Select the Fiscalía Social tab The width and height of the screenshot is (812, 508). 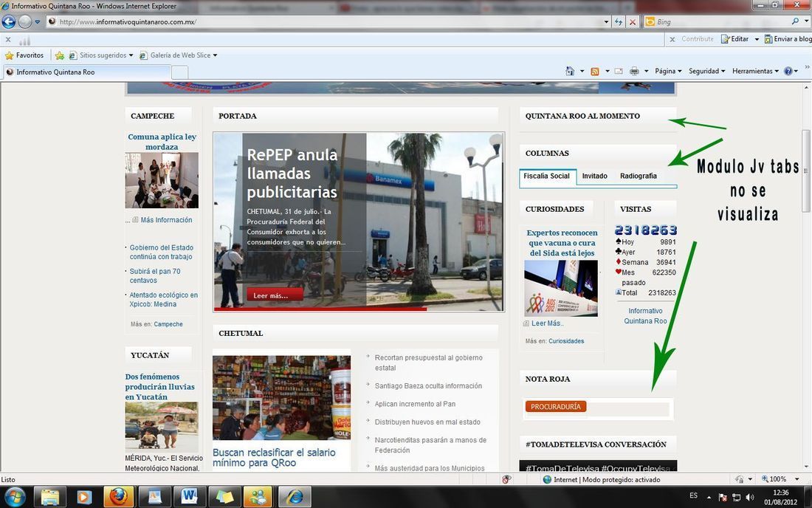click(546, 176)
